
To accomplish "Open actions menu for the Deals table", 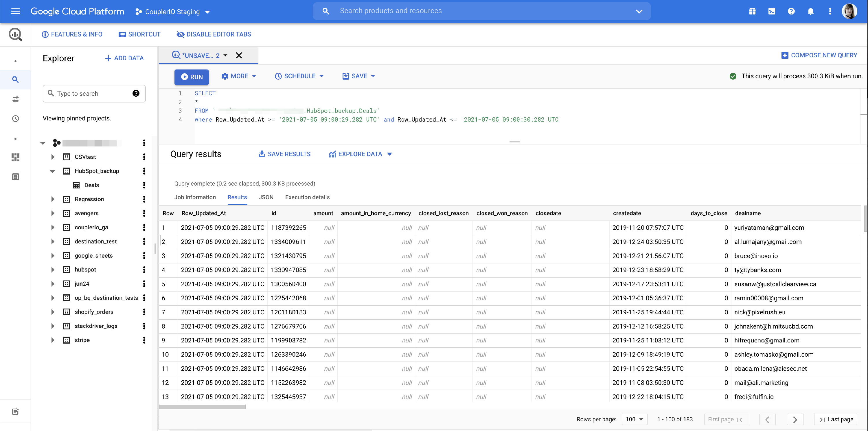I will click(x=144, y=185).
